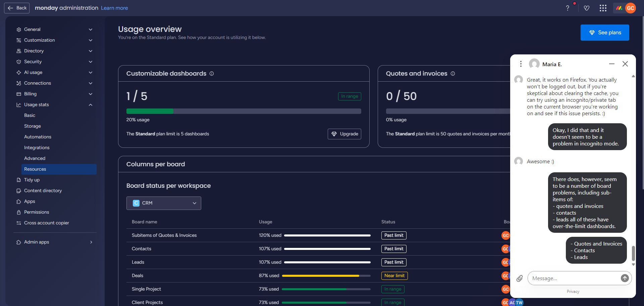This screenshot has height=306, width=644.
Task: Click the Subitems of Quotes & Invoices board name
Action: click(x=164, y=235)
